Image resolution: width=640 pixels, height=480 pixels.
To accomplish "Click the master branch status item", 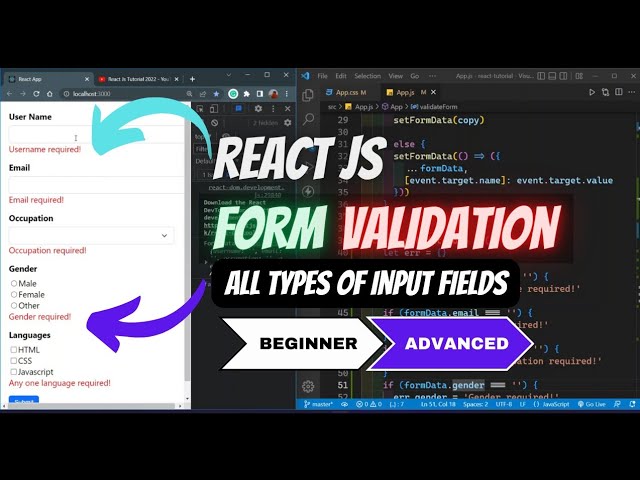I will pos(318,404).
